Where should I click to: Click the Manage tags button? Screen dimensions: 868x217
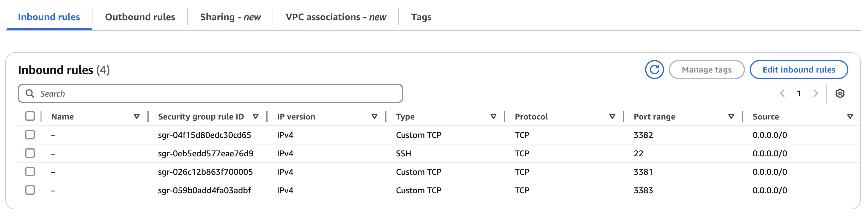pos(707,70)
